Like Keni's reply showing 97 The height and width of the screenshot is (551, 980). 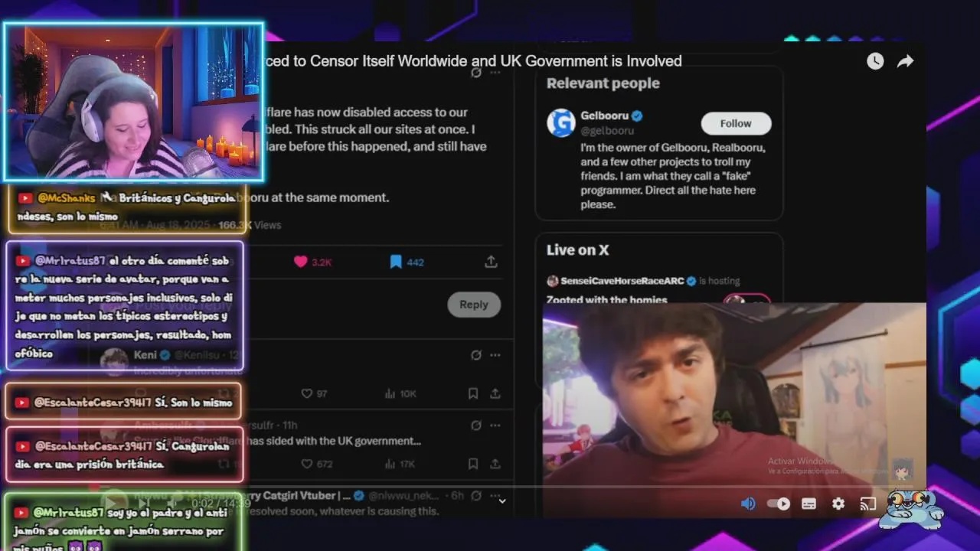[x=306, y=393]
